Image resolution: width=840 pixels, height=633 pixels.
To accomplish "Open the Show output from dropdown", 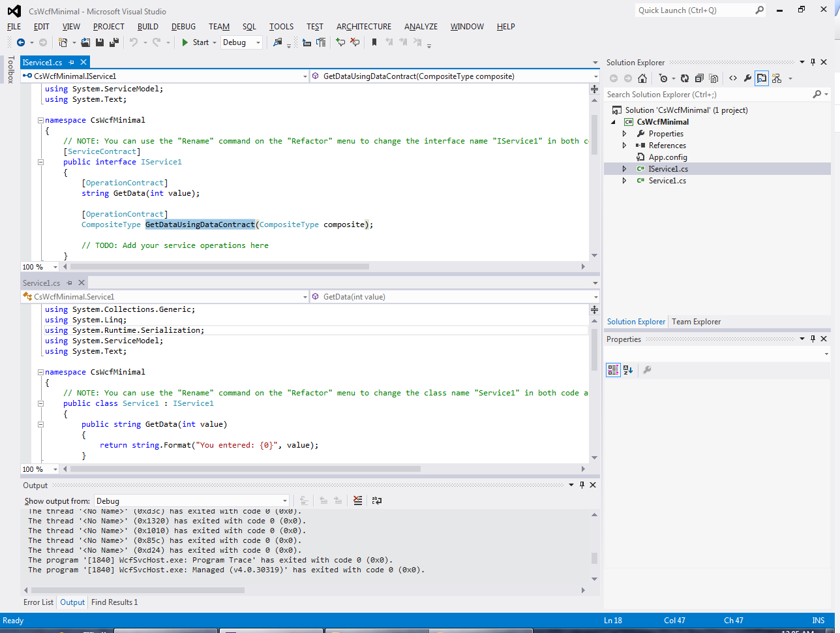I will tap(284, 500).
